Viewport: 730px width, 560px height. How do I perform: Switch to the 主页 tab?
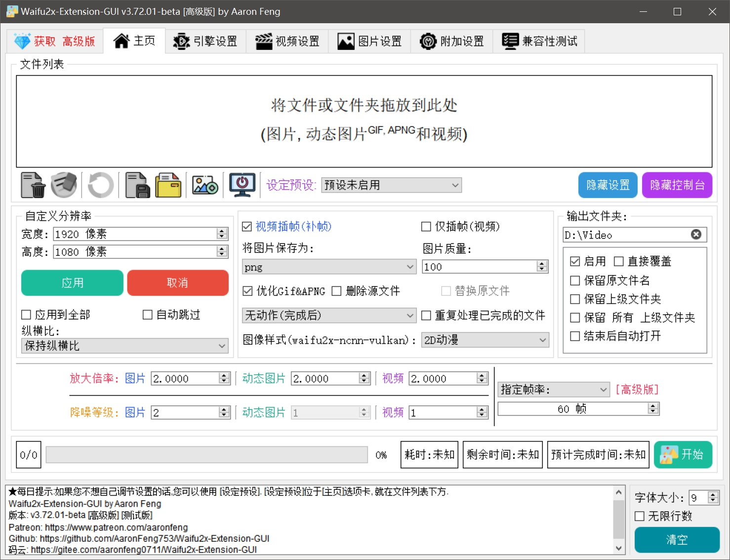134,40
